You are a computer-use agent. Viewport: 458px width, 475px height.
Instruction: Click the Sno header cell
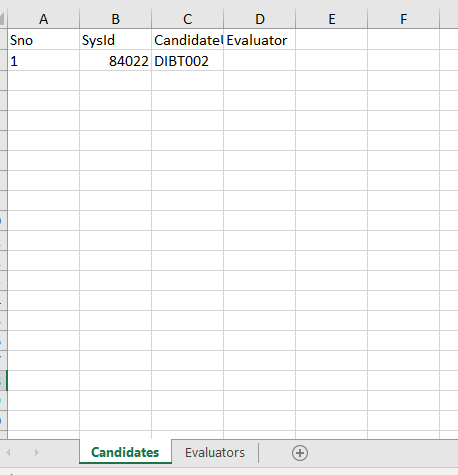pyautogui.click(x=43, y=40)
